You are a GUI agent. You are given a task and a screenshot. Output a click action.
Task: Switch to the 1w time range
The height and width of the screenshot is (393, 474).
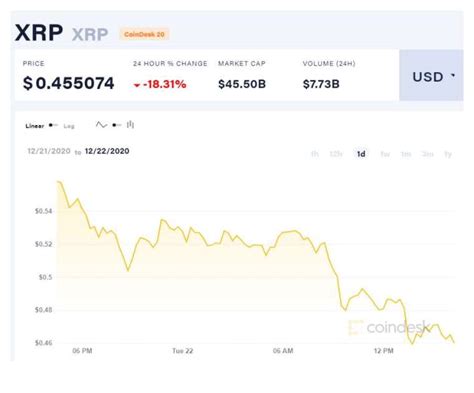385,154
